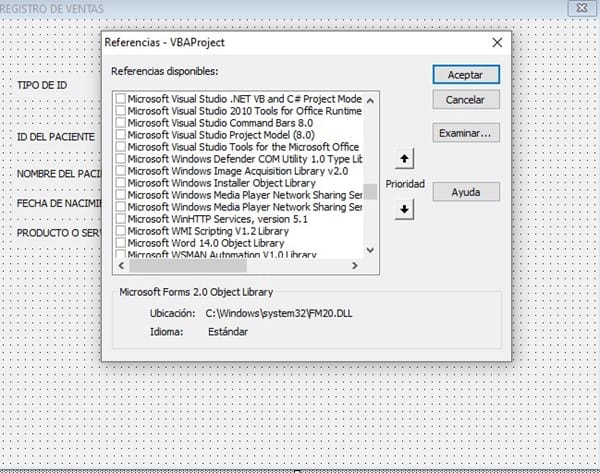Viewport: 600px width, 473px height.
Task: Close the Registro de Ventas form window
Action: [582, 8]
